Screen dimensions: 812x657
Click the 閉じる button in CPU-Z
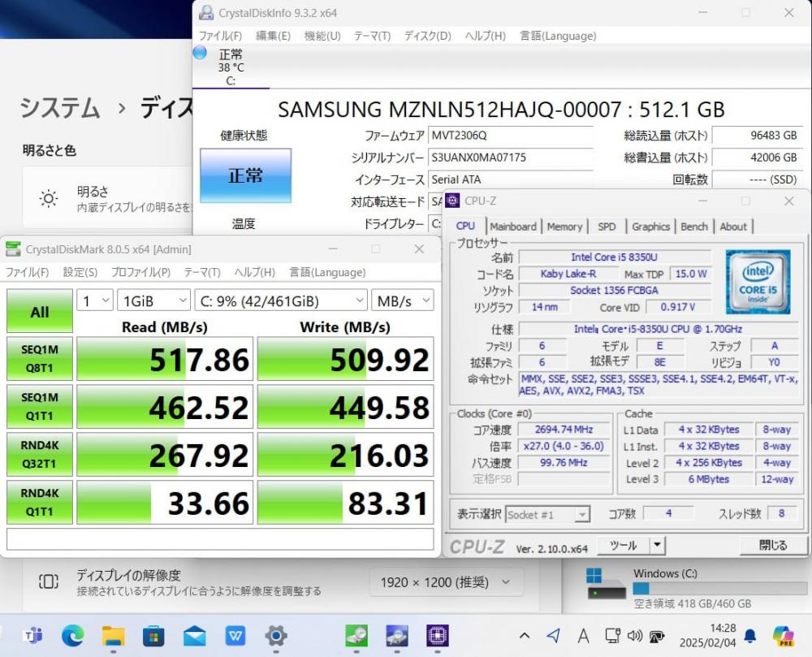(773, 545)
